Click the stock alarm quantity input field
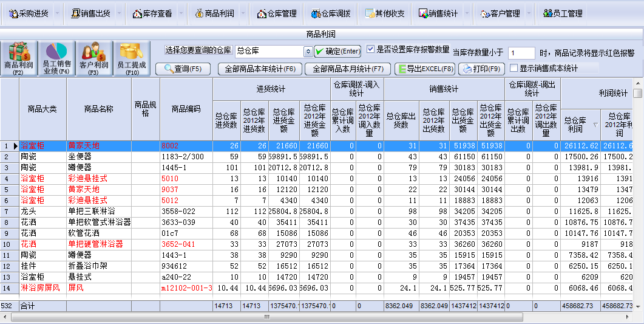The image size is (644, 324). point(521,53)
